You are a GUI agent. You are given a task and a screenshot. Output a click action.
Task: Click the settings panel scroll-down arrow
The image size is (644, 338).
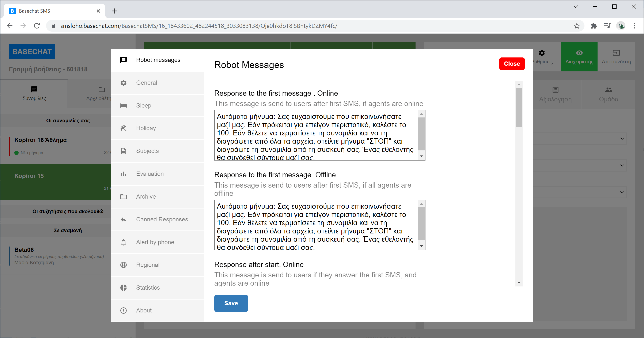tap(519, 283)
